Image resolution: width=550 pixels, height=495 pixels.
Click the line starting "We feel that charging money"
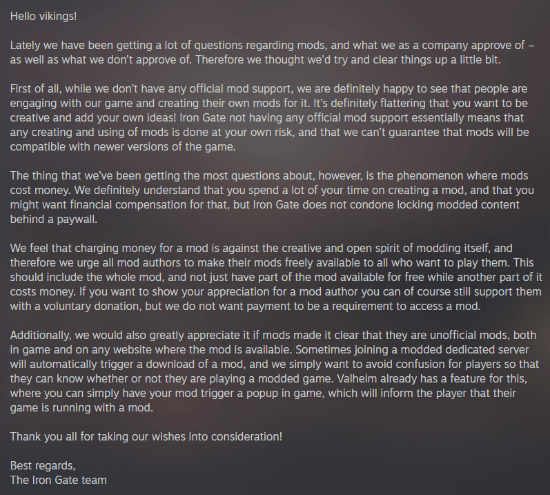click(x=261, y=249)
